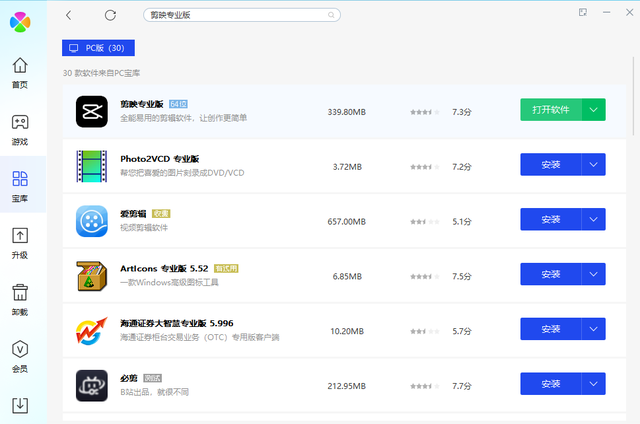Viewport: 640px width, 424px height.
Task: Install 爱剪辑
Action: point(551,219)
